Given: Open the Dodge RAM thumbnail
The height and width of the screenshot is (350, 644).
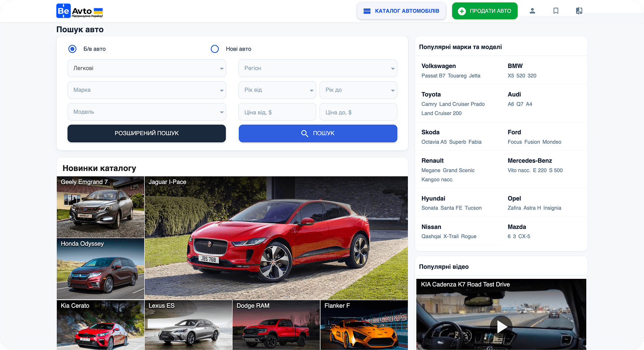Looking at the screenshot, I should (276, 325).
